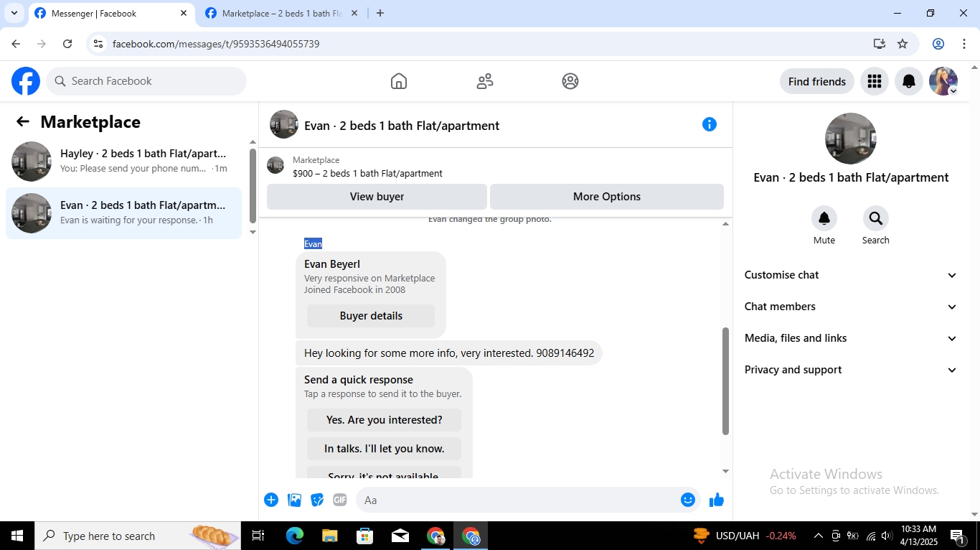Open the USD/UAH currency widget
980x550 pixels.
[744, 536]
